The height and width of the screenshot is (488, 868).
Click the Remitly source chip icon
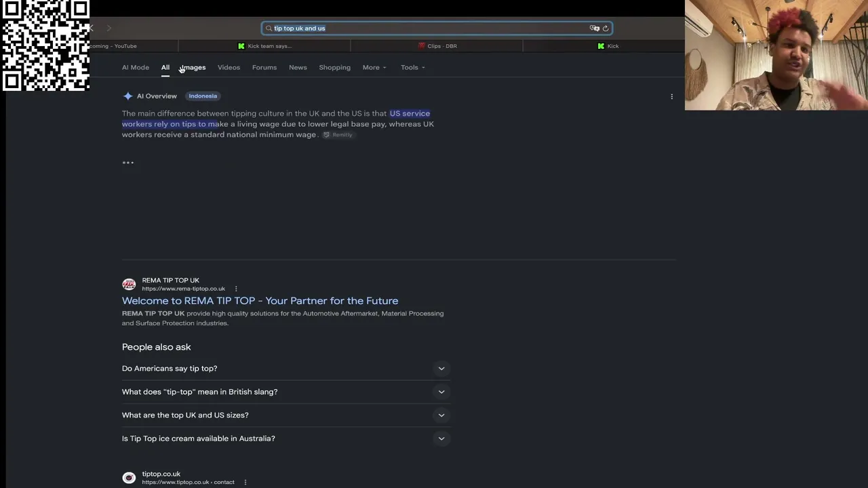(326, 135)
